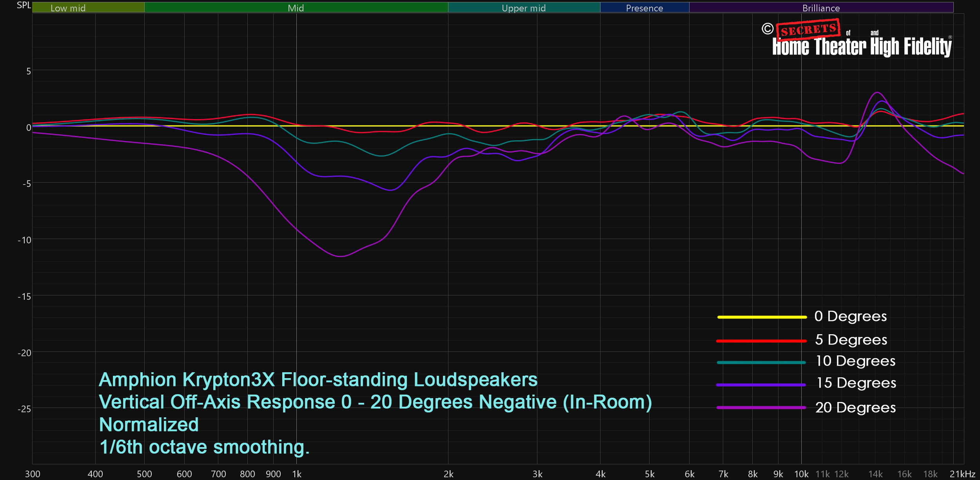Screen dimensions: 980x480
Task: Click the '1/6th octave smoothing.' caption
Action: pos(204,447)
